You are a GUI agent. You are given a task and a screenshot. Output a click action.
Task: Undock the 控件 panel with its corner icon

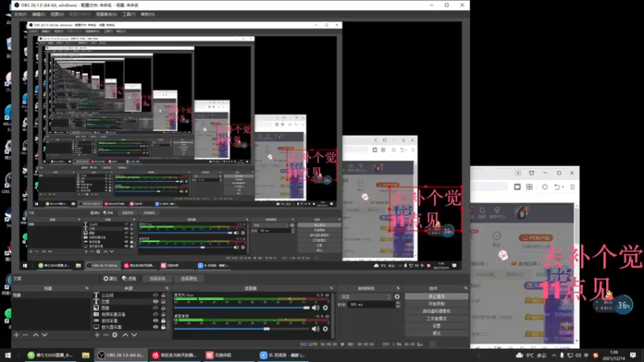tap(465, 288)
